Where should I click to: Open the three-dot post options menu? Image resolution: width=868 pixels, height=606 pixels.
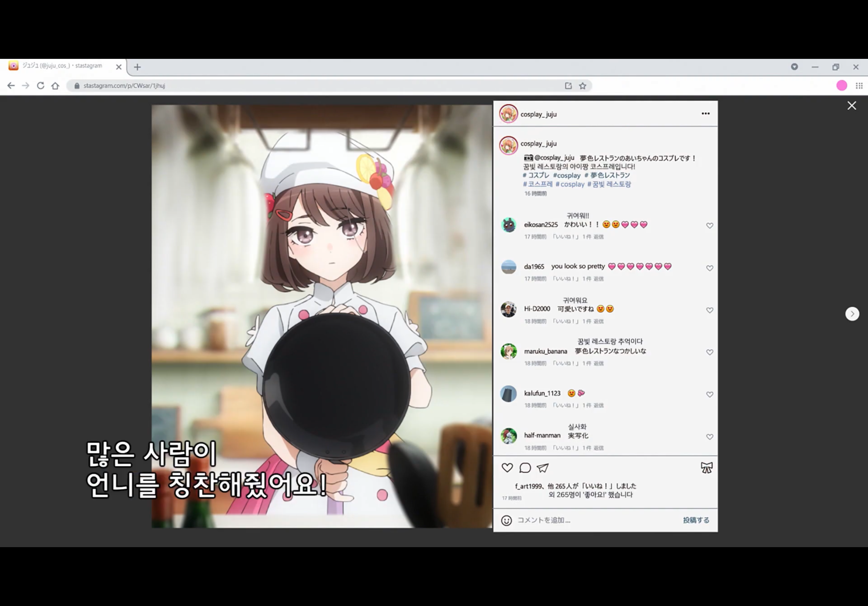[706, 113]
